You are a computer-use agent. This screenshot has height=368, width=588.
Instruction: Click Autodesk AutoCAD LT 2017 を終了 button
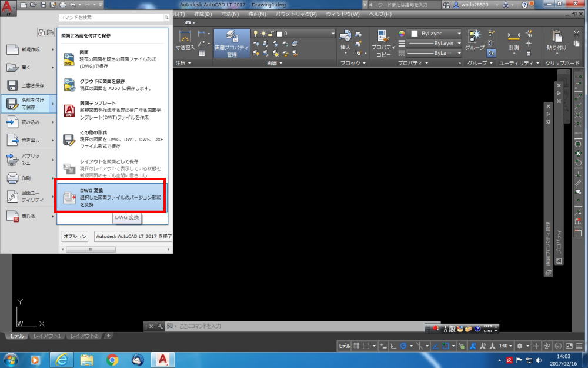point(133,236)
